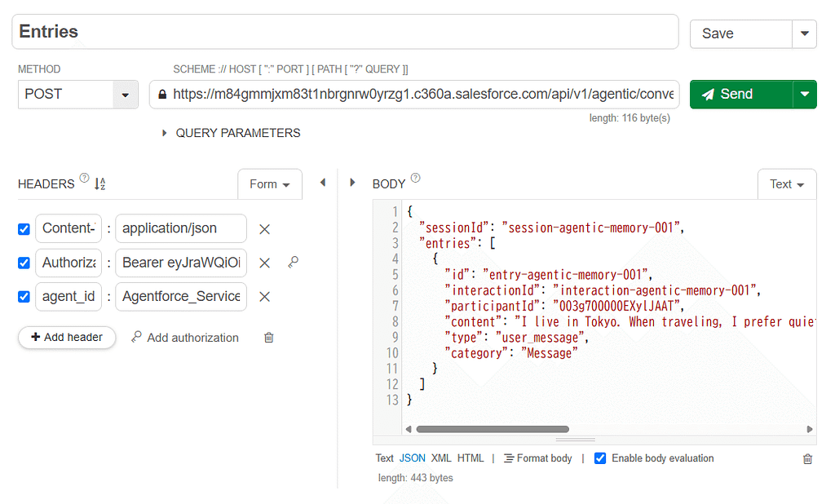The image size is (835, 504).
Task: Edit the Agentforce_Service header value field
Action: [x=181, y=296]
